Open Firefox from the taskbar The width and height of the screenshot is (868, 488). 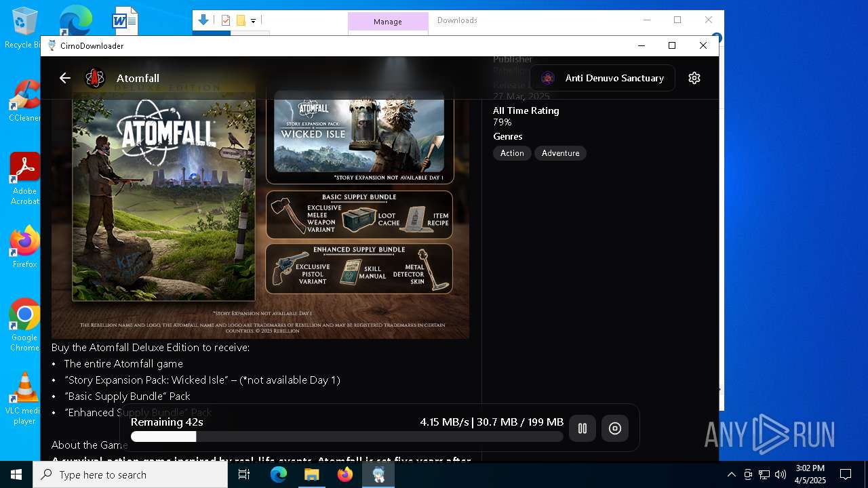click(345, 474)
